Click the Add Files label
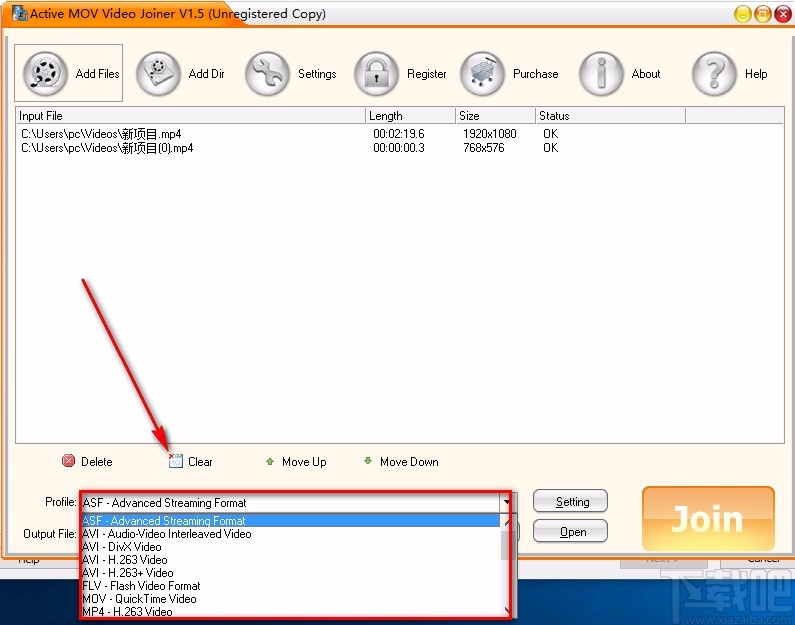The image size is (795, 625). point(97,74)
